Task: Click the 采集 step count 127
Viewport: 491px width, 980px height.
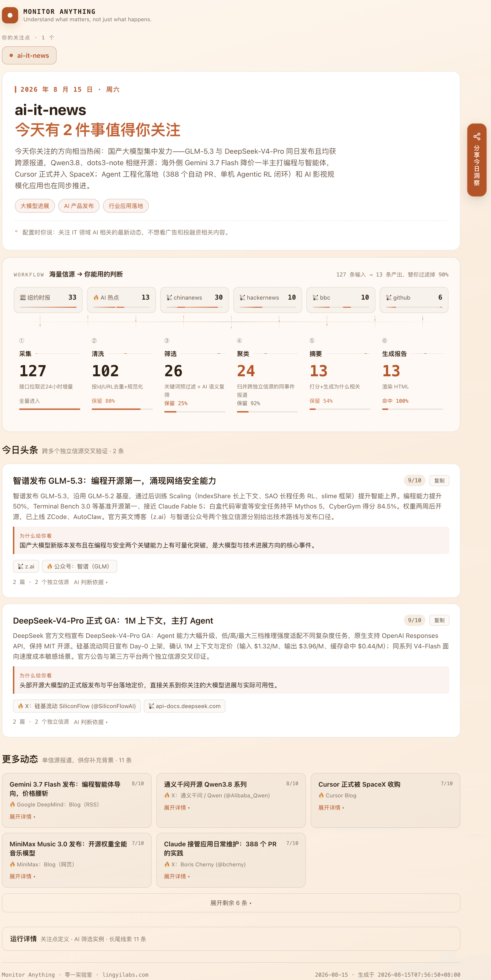Action: [33, 371]
